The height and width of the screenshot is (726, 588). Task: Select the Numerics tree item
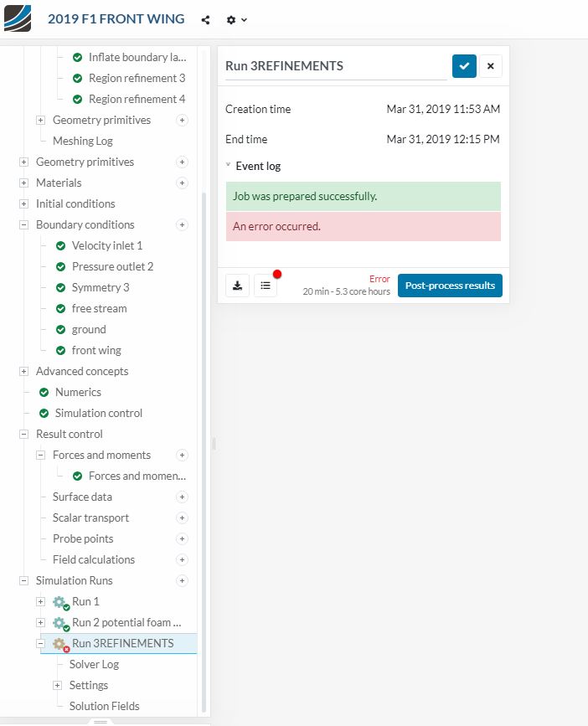click(78, 392)
